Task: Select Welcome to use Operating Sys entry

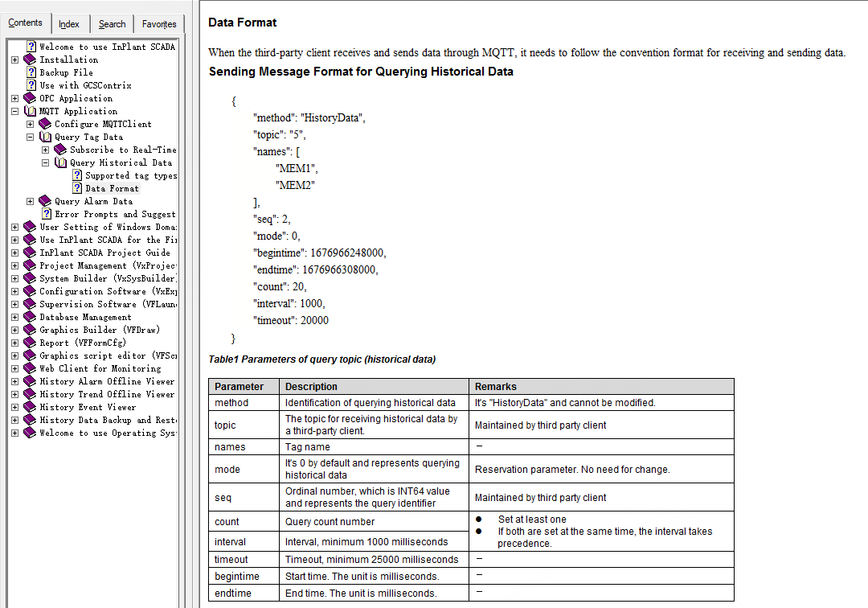Action: [108, 433]
